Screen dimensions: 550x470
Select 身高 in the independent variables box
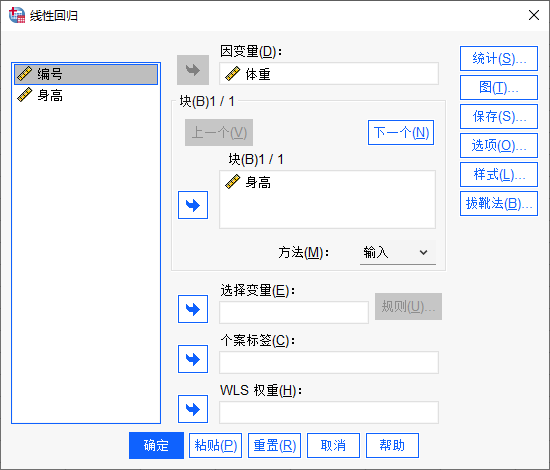(x=327, y=182)
